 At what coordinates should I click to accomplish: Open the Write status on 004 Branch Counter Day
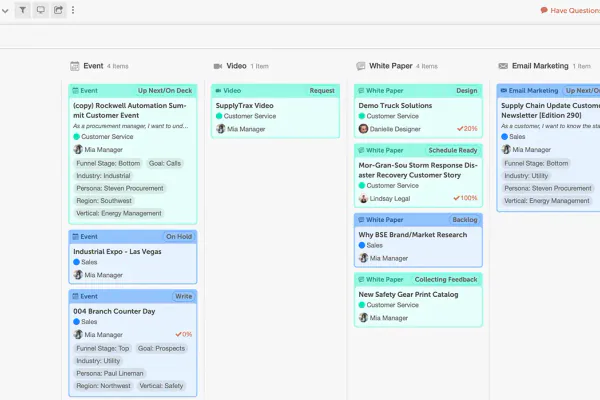tap(184, 296)
